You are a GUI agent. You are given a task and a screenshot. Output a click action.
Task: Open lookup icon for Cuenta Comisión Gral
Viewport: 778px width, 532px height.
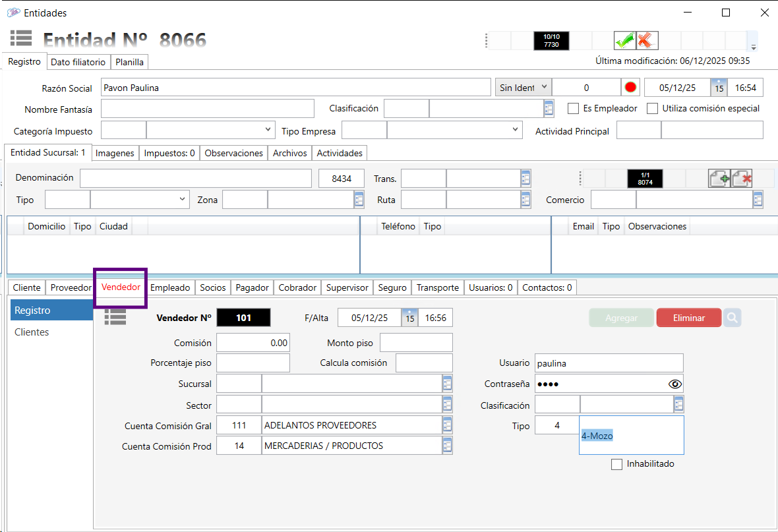[x=447, y=425]
